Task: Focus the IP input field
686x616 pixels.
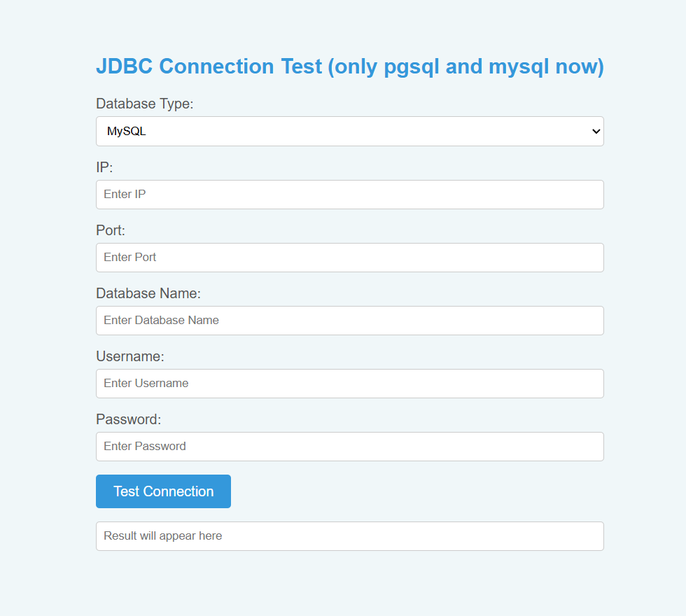Action: click(349, 195)
